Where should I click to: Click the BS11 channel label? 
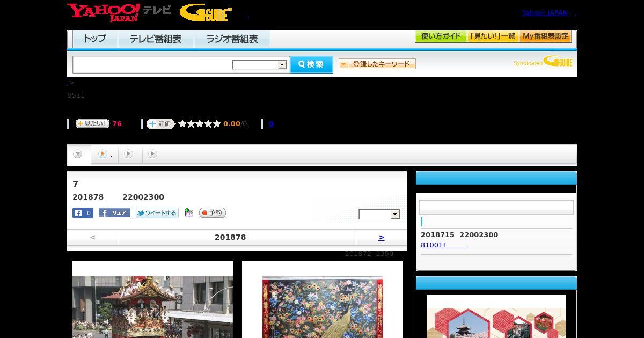(x=76, y=95)
